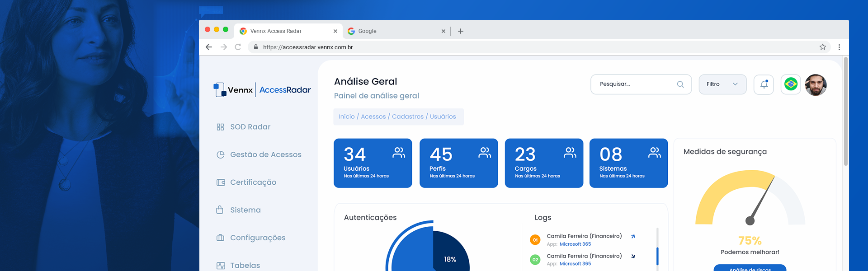Open SOD Radar in the sidebar

click(250, 127)
